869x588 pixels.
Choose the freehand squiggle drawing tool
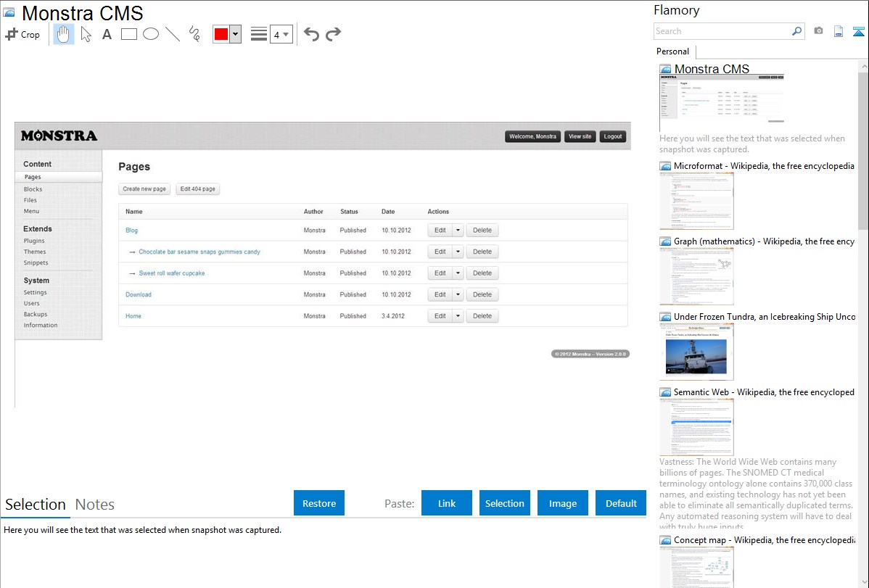194,34
